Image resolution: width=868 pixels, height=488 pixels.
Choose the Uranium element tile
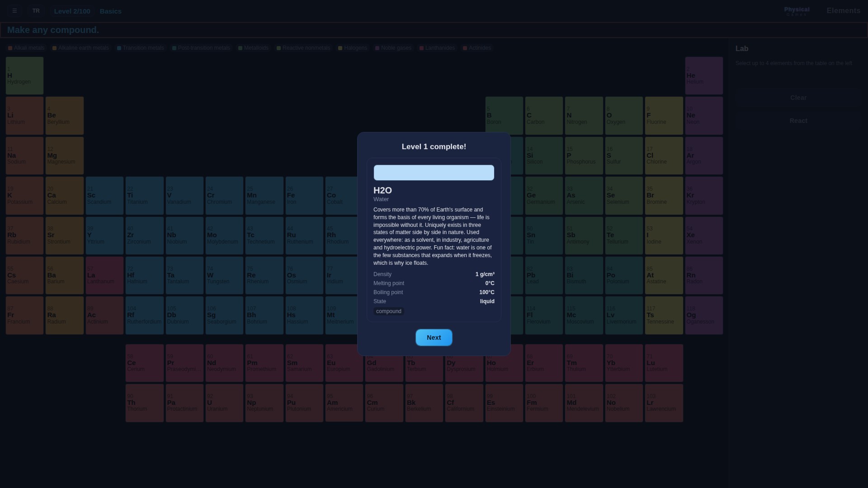click(224, 403)
